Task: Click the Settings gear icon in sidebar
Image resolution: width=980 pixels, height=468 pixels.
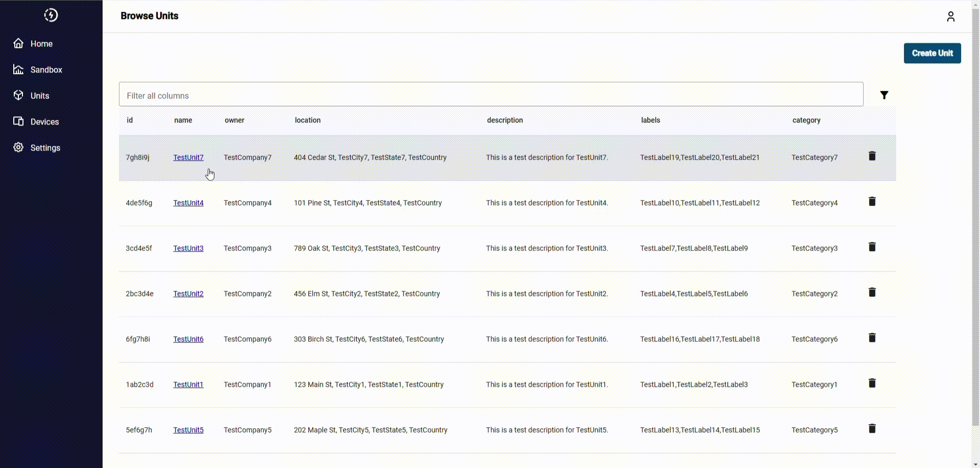Action: [18, 147]
